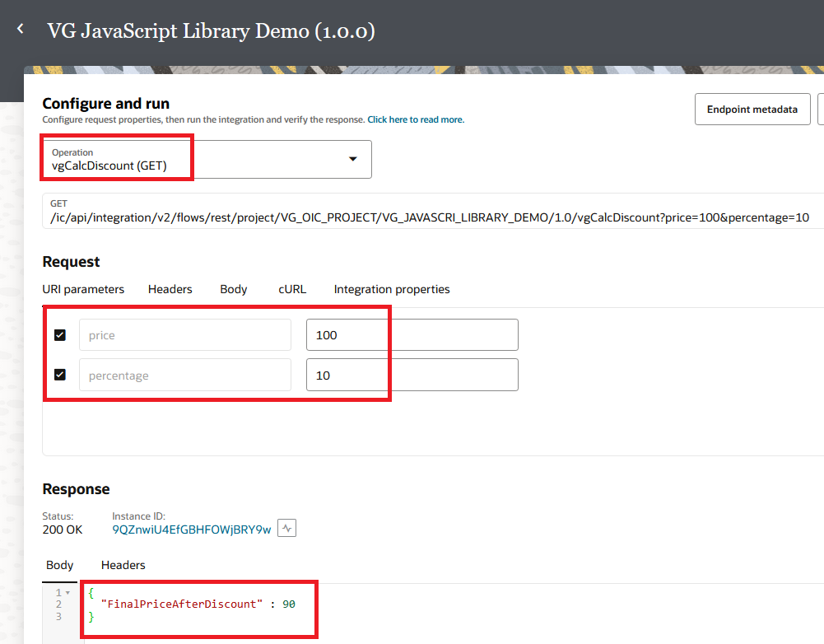Viewport: 824px width, 644px height.
Task: Open the Integration properties tab
Action: click(x=392, y=289)
